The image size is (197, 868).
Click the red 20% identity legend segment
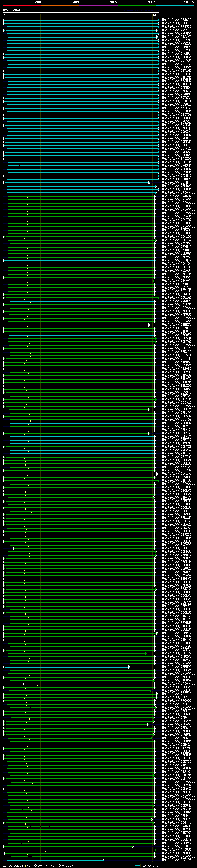click(22, 6)
